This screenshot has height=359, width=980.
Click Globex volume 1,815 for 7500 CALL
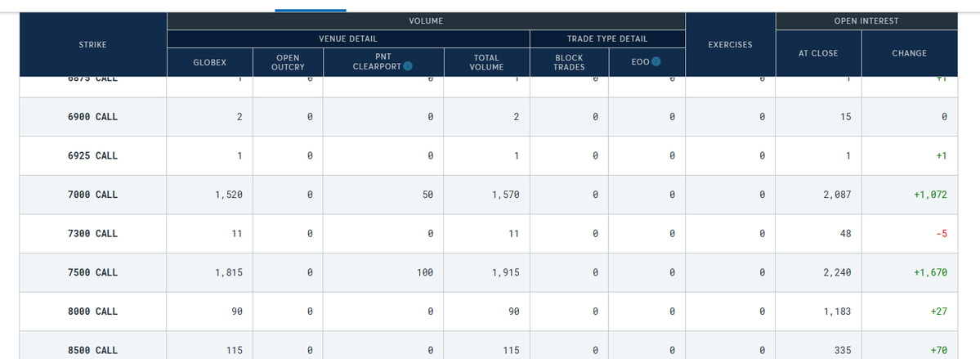pyautogui.click(x=229, y=272)
